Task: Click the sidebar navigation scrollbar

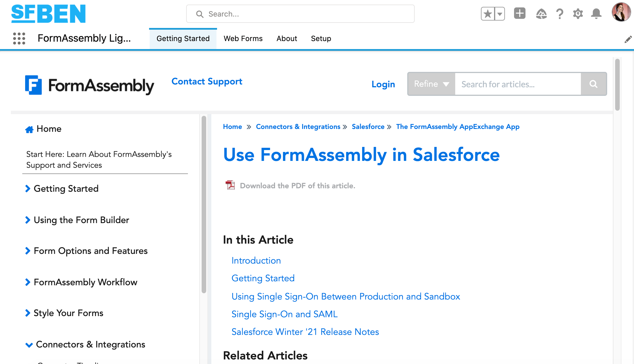Action: [204, 204]
